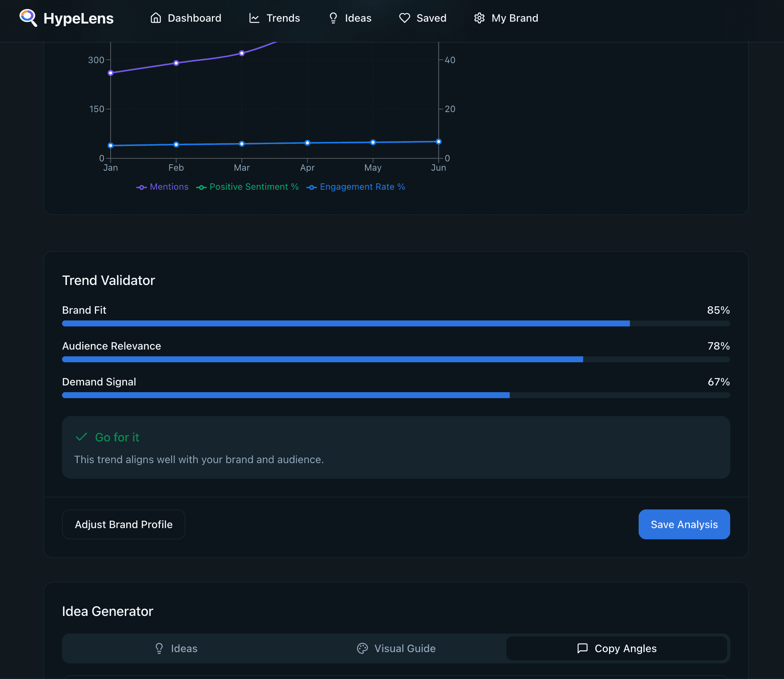Toggle Positive Sentiment % legend item

coord(247,187)
